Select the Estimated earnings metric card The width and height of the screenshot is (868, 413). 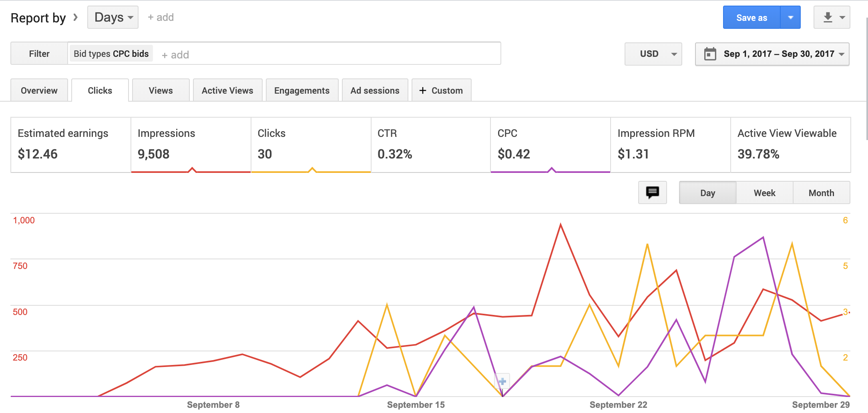(70, 144)
